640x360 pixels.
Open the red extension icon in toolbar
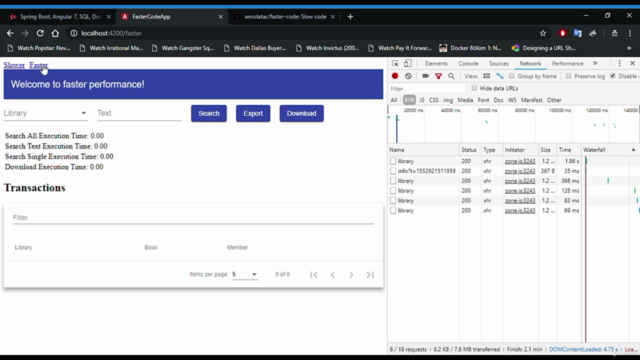(562, 33)
